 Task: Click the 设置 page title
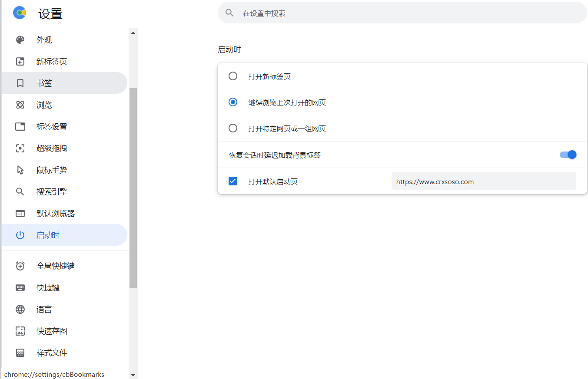pos(50,14)
